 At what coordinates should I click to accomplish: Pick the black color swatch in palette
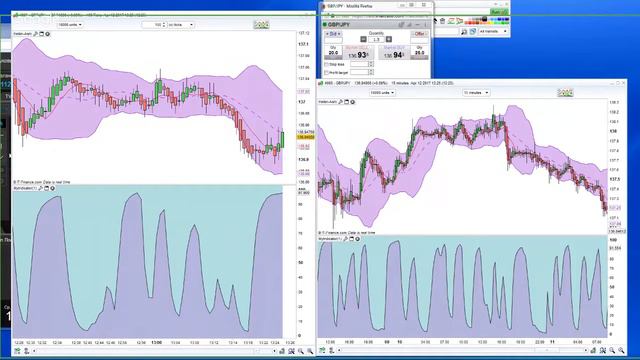pyautogui.click(x=484, y=19)
